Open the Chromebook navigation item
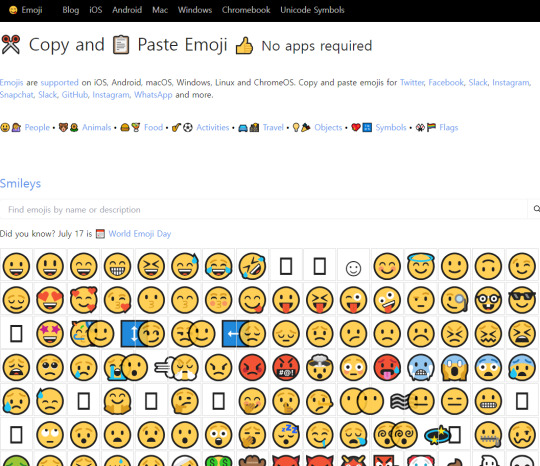The width and height of the screenshot is (540, 466). (x=246, y=10)
